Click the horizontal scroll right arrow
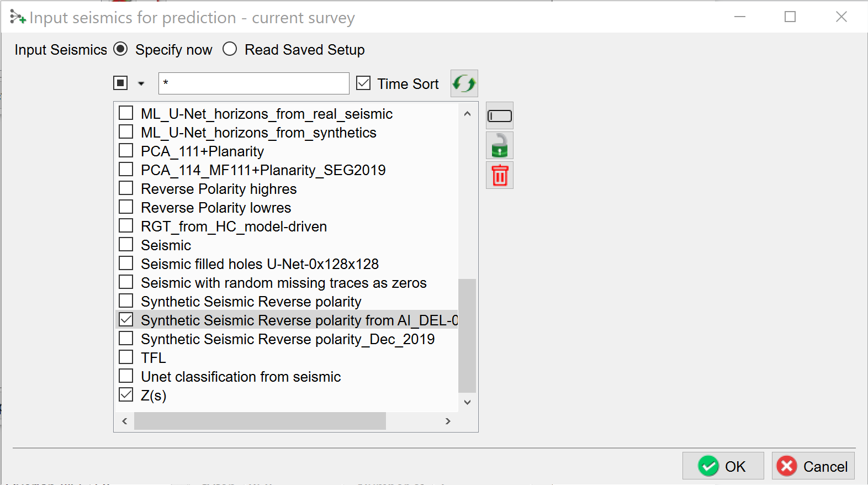 [x=448, y=421]
